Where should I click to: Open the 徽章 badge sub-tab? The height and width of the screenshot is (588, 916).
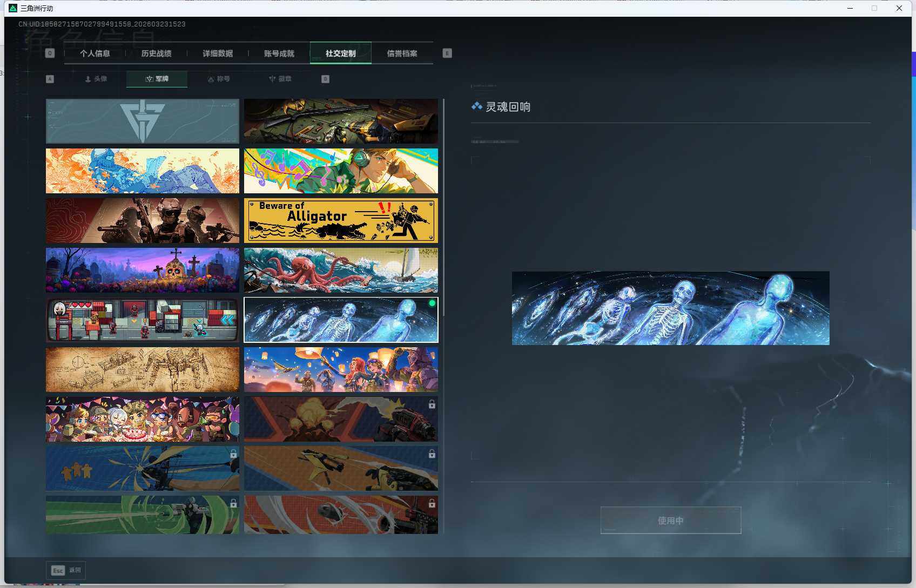point(280,79)
